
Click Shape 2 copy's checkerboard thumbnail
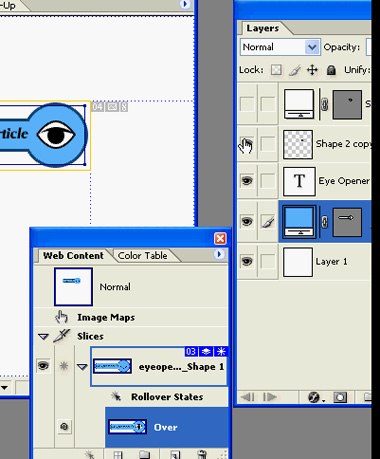click(x=298, y=144)
